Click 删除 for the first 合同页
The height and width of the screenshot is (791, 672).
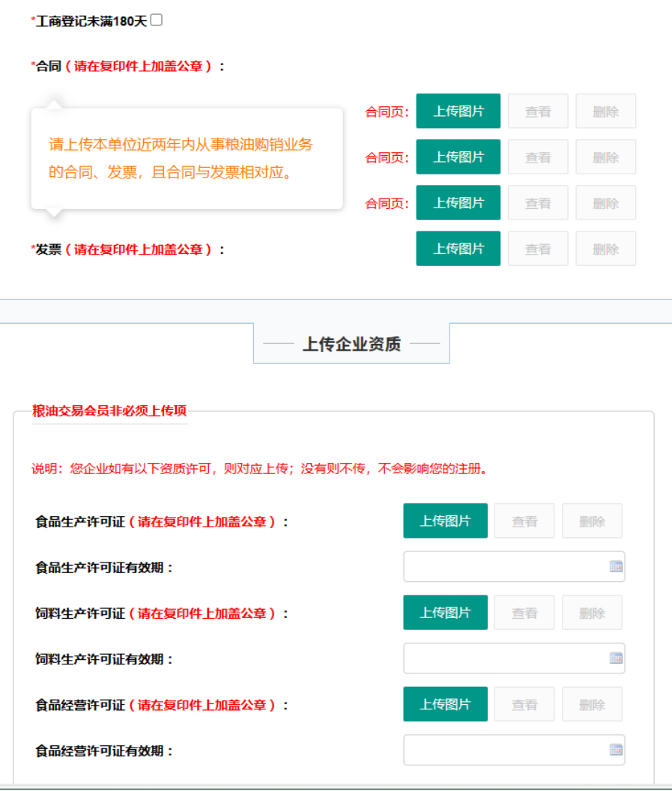(x=605, y=112)
